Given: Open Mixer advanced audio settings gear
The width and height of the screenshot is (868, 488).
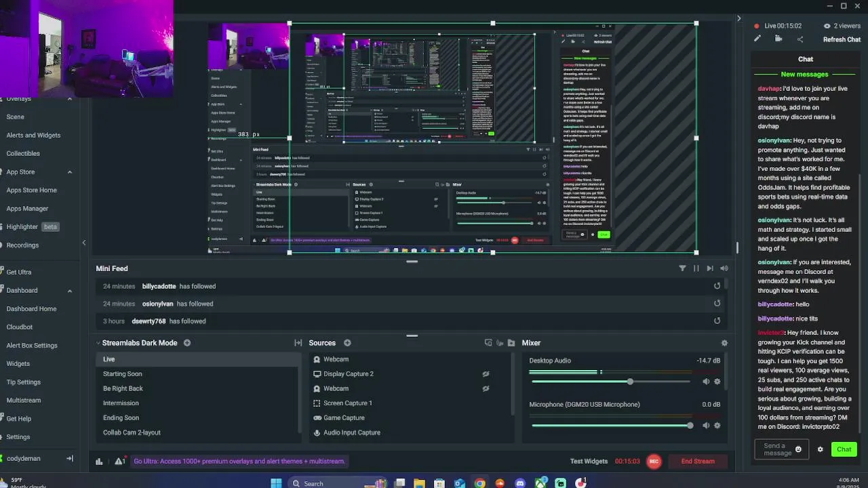Looking at the screenshot, I should click(724, 343).
